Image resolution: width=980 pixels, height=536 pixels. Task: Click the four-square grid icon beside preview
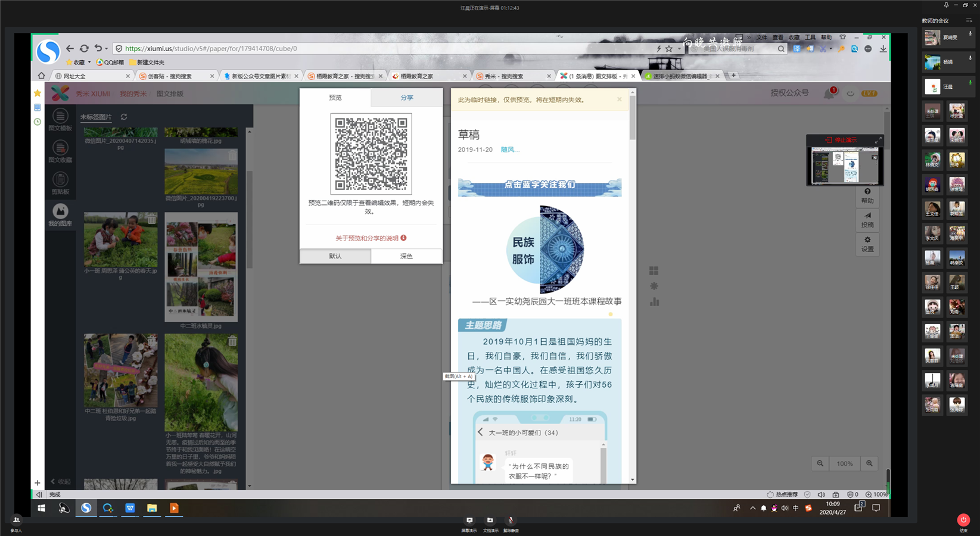point(654,271)
